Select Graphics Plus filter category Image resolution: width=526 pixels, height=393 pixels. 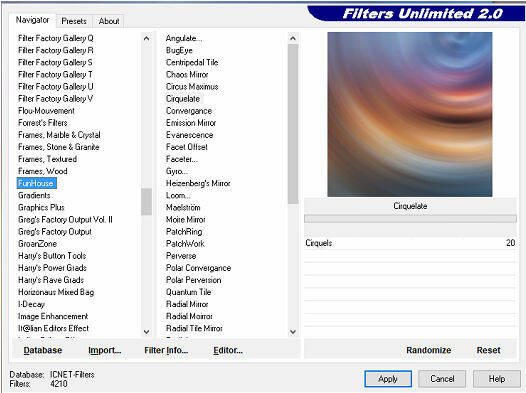coord(41,208)
